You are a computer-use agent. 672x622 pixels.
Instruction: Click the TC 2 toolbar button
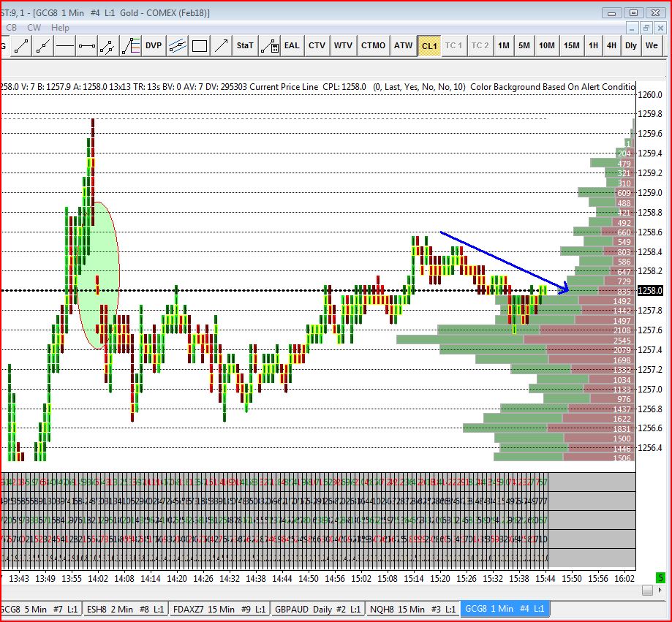pos(480,45)
